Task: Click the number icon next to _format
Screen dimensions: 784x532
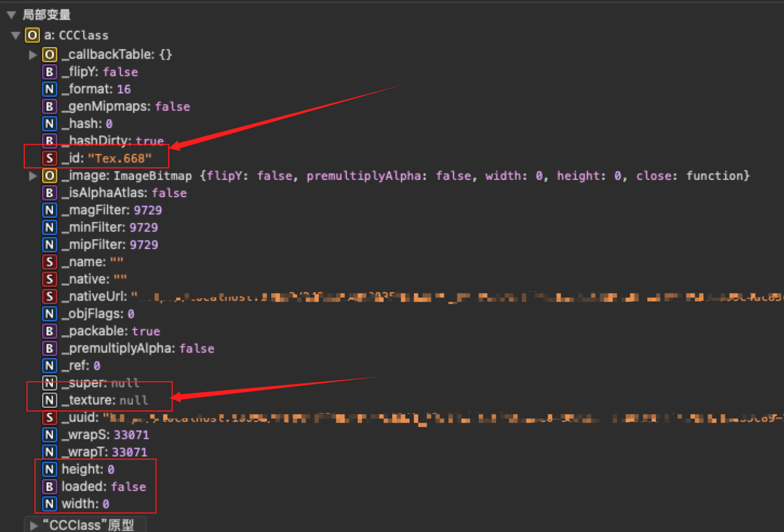Action: [x=50, y=89]
